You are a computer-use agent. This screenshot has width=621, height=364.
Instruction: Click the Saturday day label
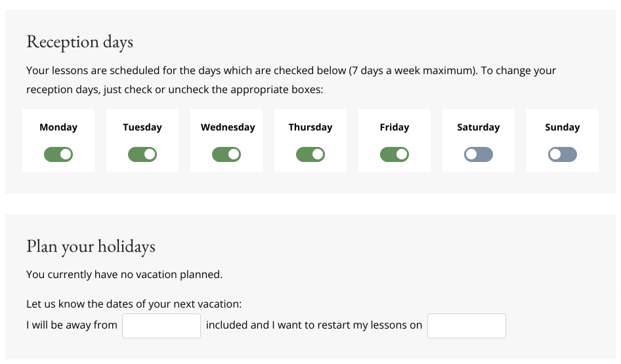coord(479,127)
